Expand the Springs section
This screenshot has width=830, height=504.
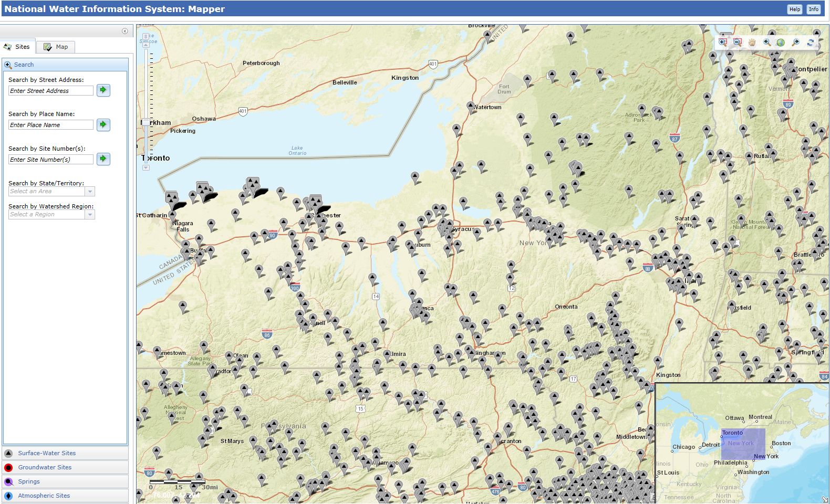click(29, 481)
